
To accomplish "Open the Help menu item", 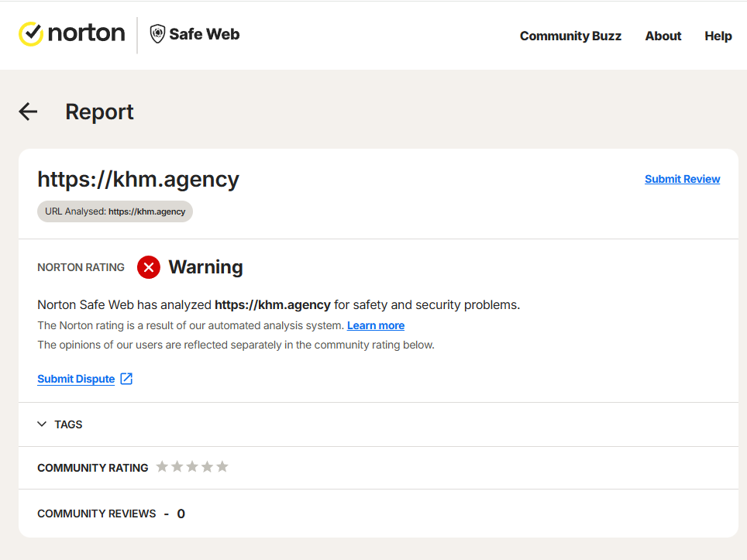I will pyautogui.click(x=718, y=36).
